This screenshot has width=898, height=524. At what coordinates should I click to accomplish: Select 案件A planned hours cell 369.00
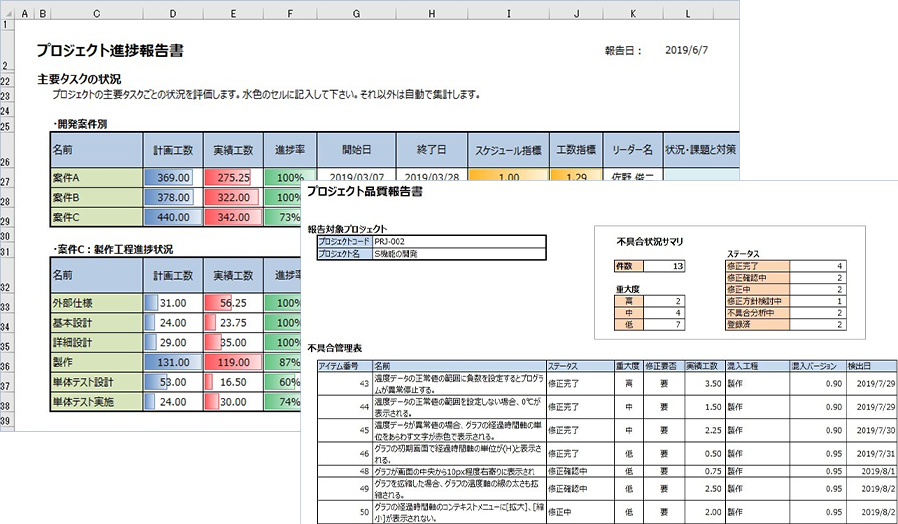pos(173,177)
